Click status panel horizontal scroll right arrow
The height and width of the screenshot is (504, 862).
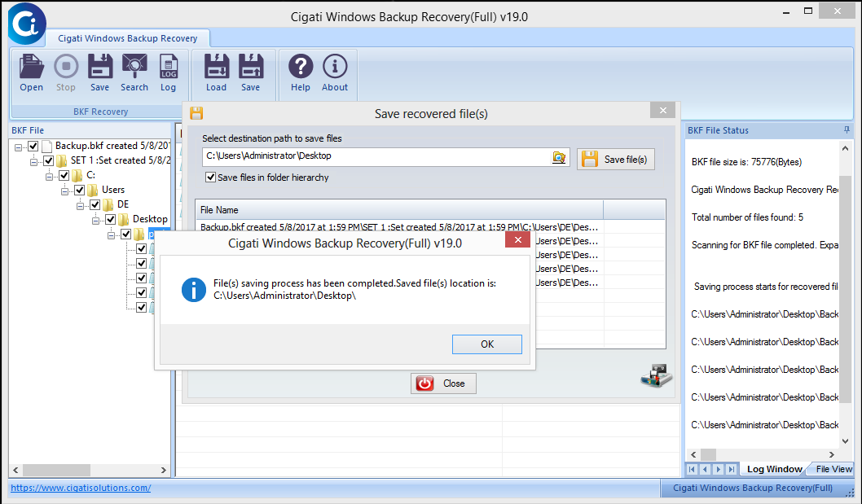coord(832,454)
